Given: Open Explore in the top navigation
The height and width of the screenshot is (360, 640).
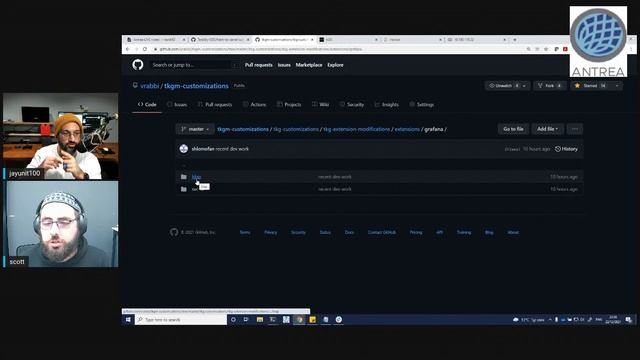Looking at the screenshot, I should click(x=335, y=65).
